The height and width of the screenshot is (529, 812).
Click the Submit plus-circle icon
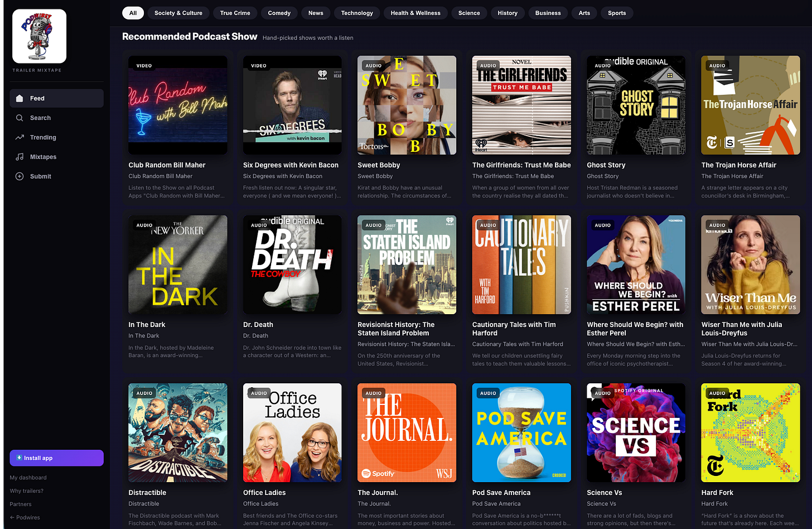pos(20,176)
